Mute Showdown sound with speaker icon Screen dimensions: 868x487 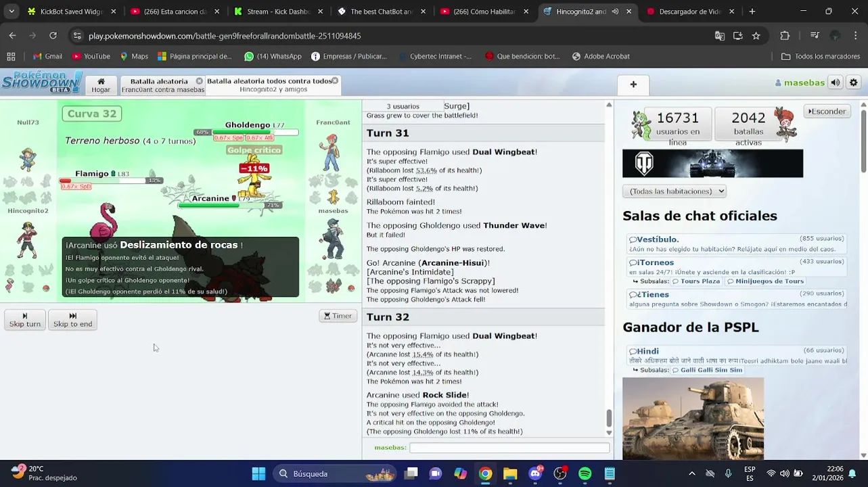[x=836, y=83]
